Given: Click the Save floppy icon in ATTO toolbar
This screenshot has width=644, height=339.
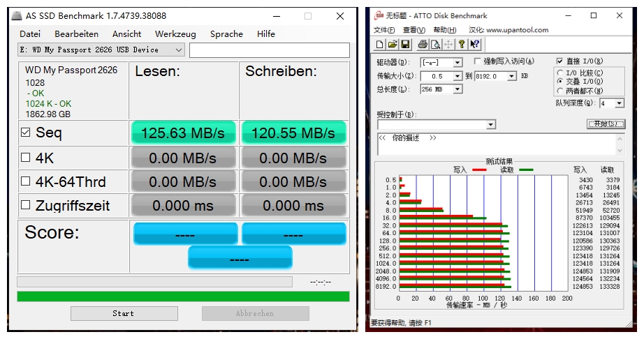Looking at the screenshot, I should click(405, 44).
